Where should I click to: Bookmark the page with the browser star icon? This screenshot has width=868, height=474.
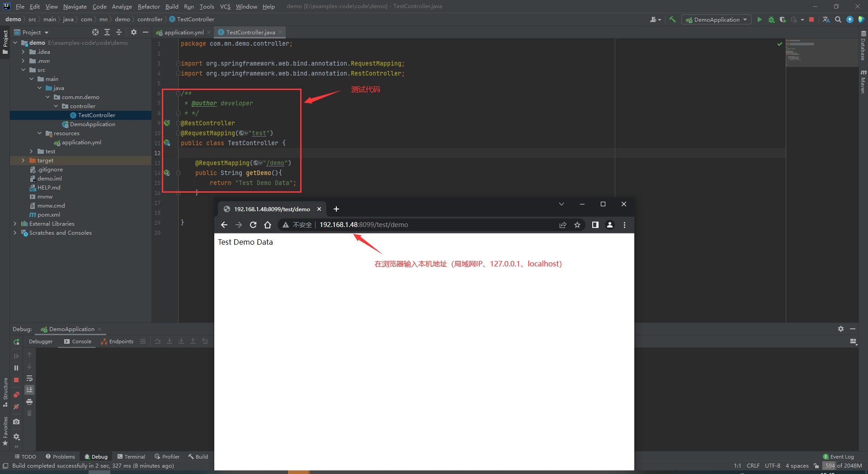577,225
